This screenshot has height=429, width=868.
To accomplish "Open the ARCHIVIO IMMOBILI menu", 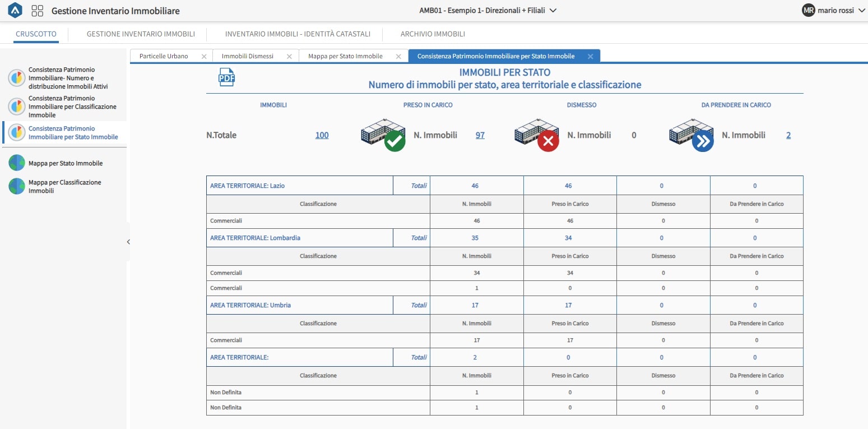I will (x=433, y=34).
